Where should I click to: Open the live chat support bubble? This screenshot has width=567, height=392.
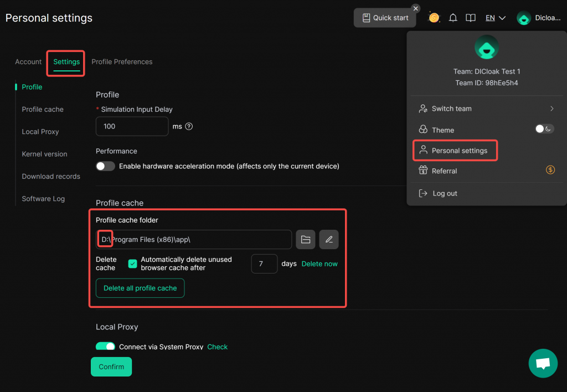click(543, 363)
